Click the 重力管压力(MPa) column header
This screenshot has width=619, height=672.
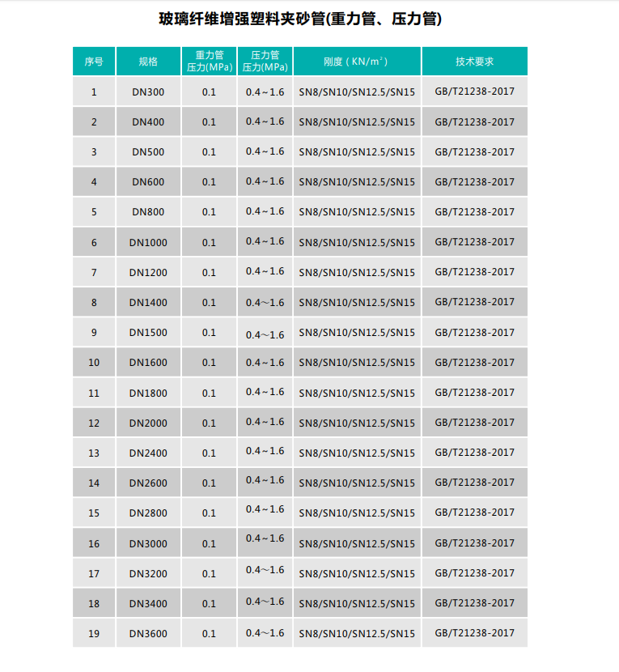point(209,62)
